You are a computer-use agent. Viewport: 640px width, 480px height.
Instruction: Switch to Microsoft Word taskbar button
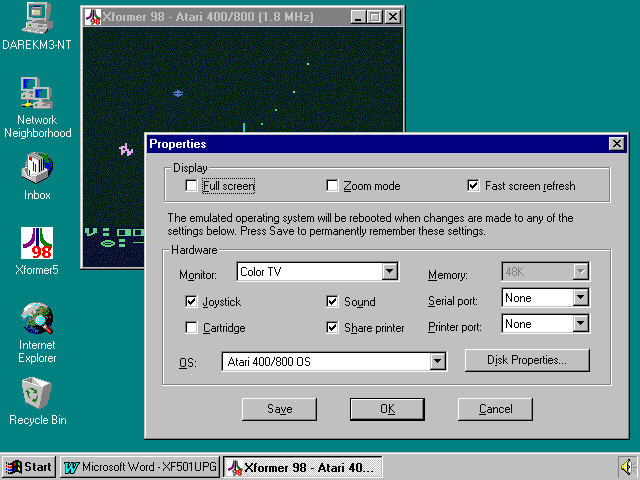140,467
